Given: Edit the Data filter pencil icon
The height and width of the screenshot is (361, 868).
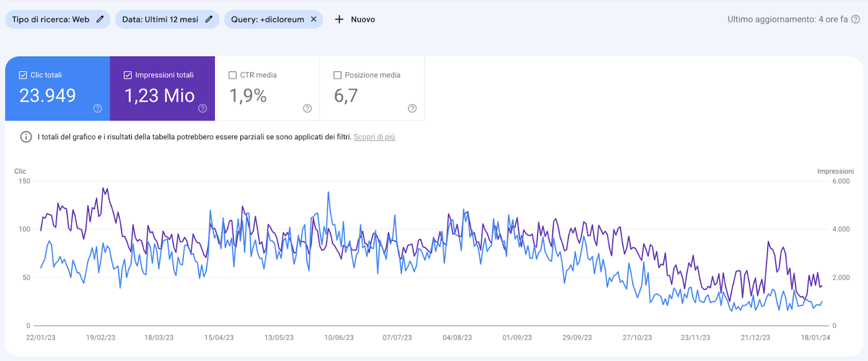Looking at the screenshot, I should [209, 19].
